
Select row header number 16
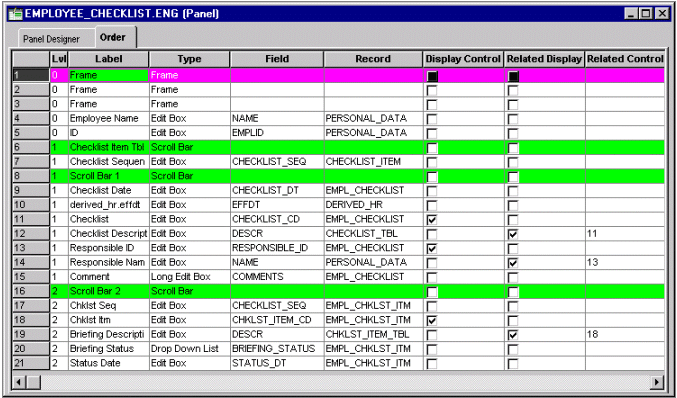(x=31, y=291)
